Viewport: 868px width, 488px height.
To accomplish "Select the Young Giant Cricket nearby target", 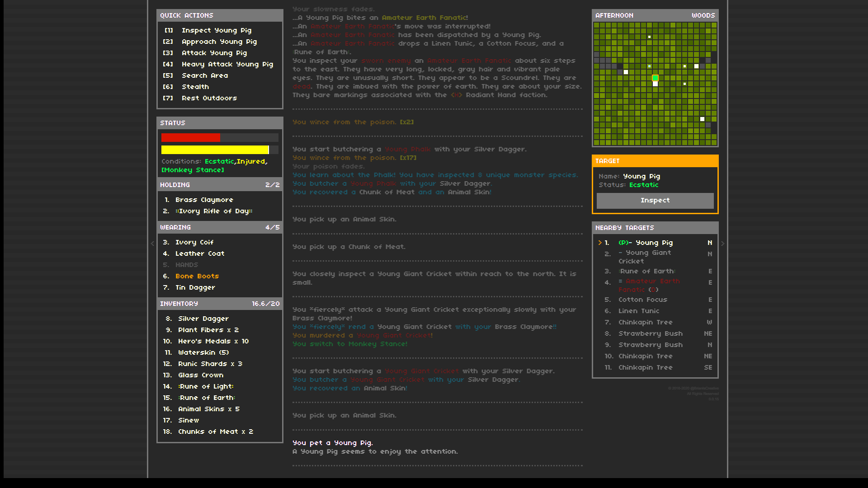I will [x=645, y=257].
